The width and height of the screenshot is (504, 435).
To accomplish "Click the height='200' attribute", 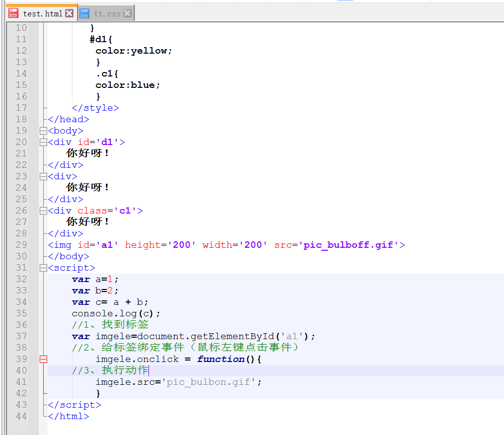I will (x=160, y=245).
